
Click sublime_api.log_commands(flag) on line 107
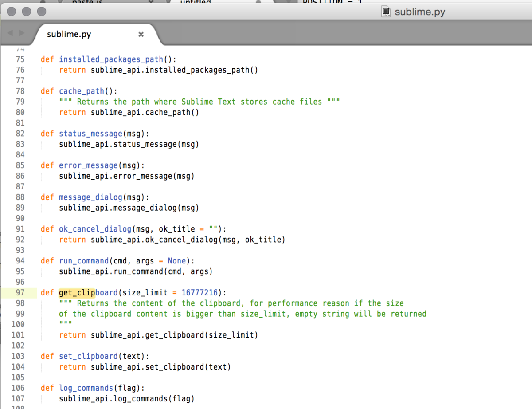tap(127, 399)
